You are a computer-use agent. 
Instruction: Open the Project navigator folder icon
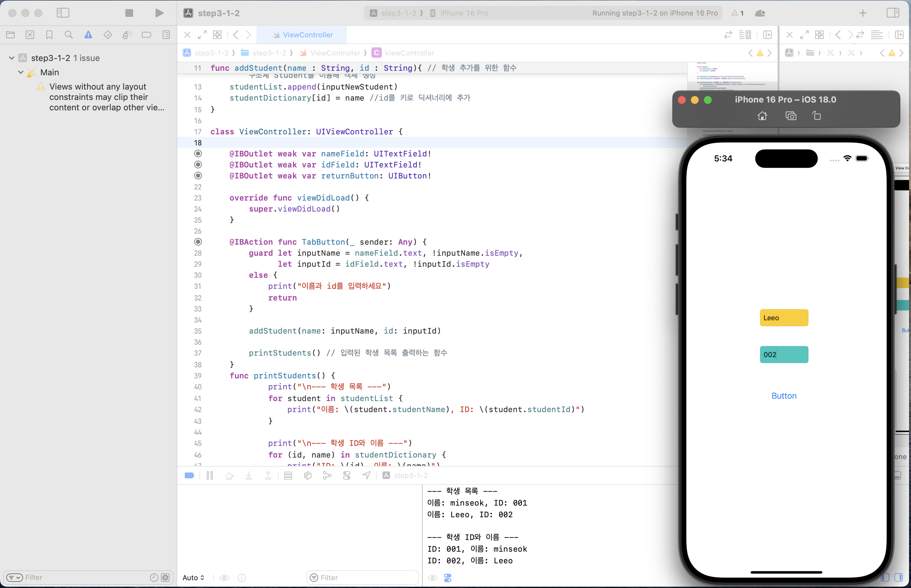coord(10,35)
